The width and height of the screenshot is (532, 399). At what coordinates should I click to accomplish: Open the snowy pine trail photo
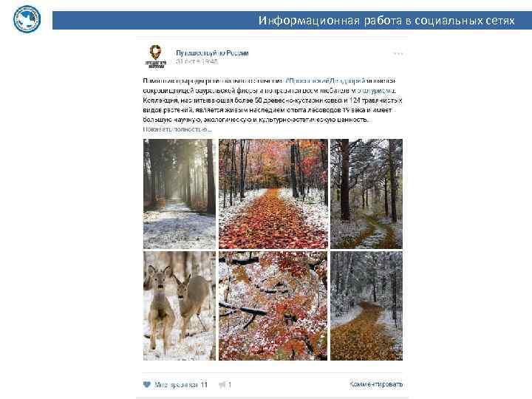[366, 194]
